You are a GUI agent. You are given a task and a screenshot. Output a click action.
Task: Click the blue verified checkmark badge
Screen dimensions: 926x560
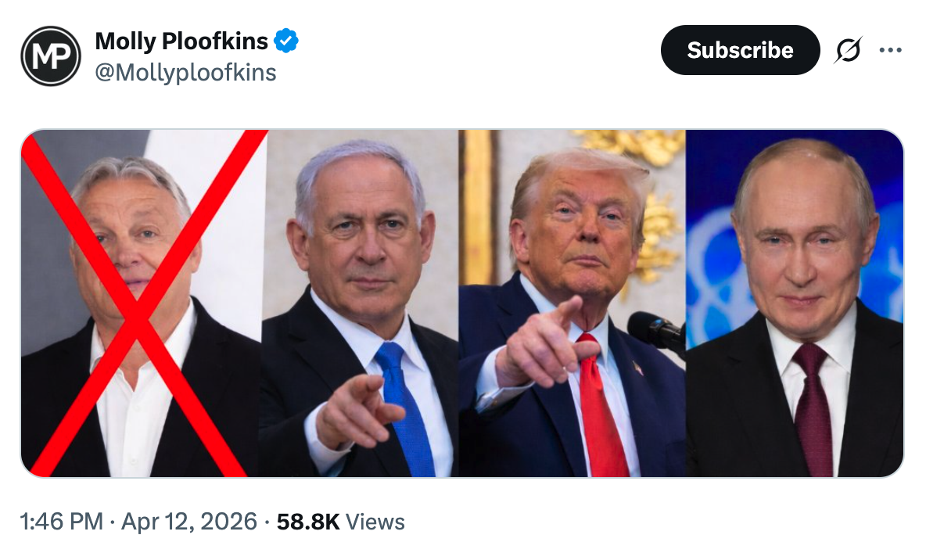click(285, 40)
